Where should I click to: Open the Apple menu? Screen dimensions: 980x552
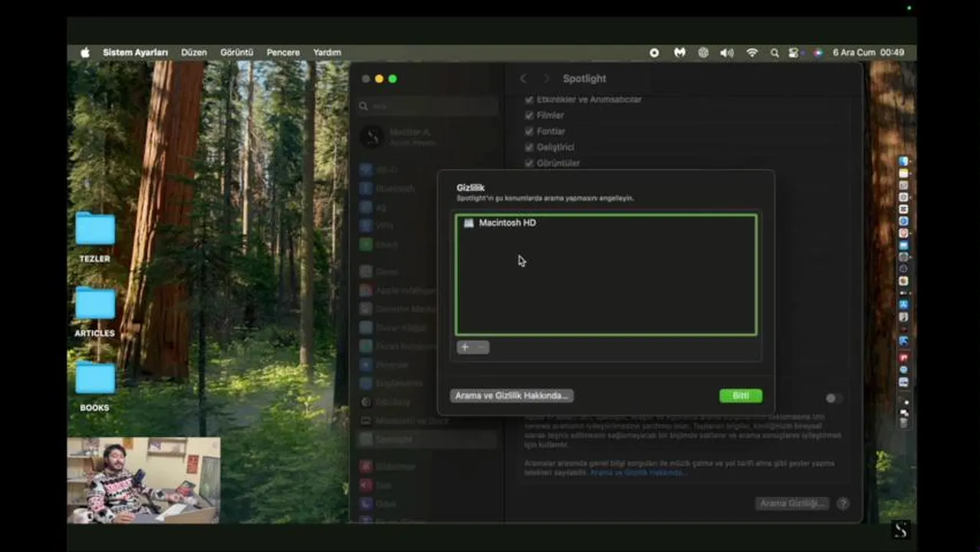coord(85,53)
